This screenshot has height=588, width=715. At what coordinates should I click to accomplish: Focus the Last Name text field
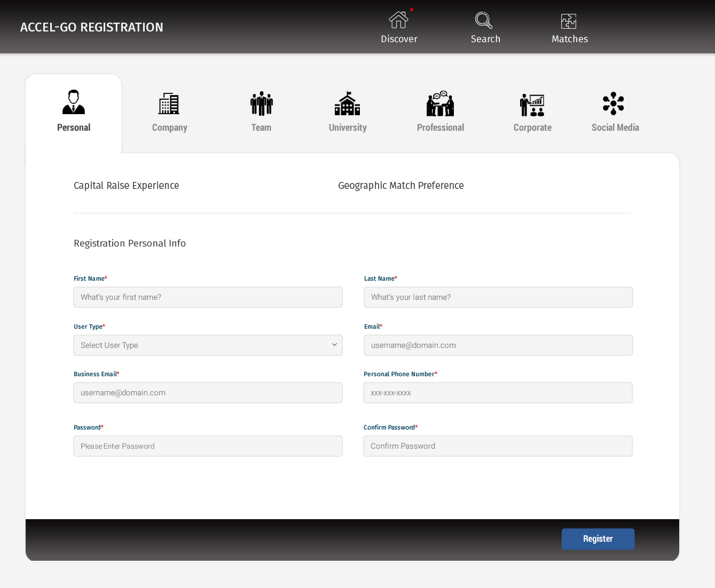498,297
